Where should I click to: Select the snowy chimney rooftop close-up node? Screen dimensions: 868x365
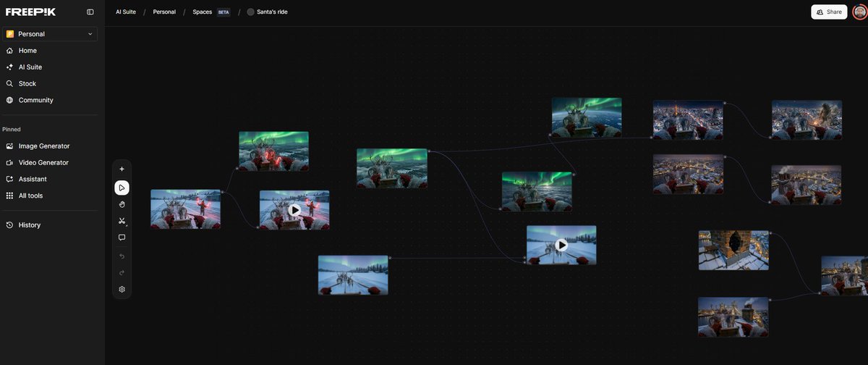[733, 250]
